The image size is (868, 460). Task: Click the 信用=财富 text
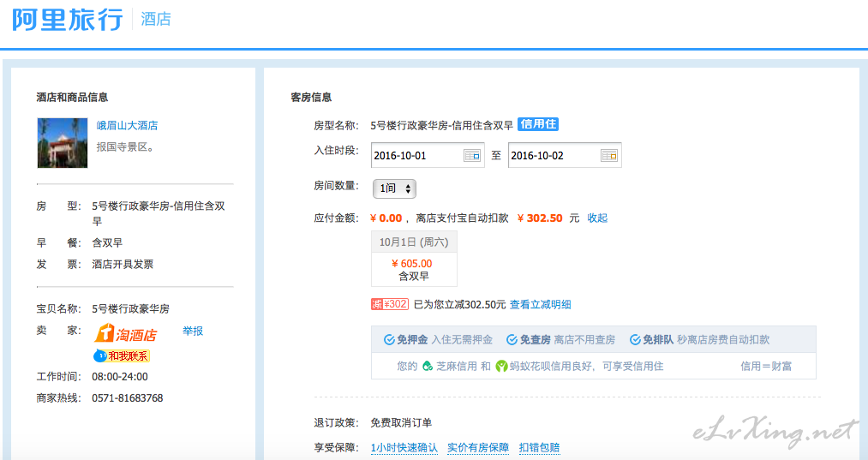coord(766,366)
